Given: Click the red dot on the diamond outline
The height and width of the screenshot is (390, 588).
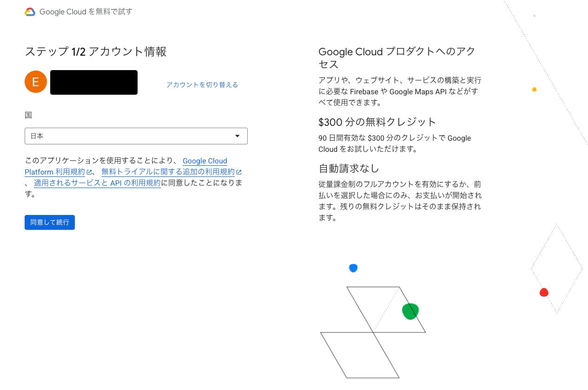Looking at the screenshot, I should (544, 292).
